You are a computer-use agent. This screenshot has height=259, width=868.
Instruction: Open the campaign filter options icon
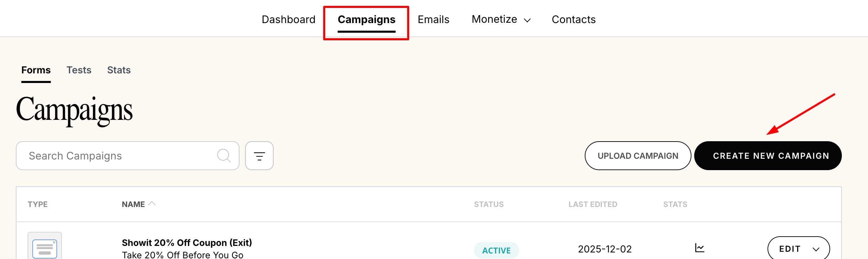(259, 156)
